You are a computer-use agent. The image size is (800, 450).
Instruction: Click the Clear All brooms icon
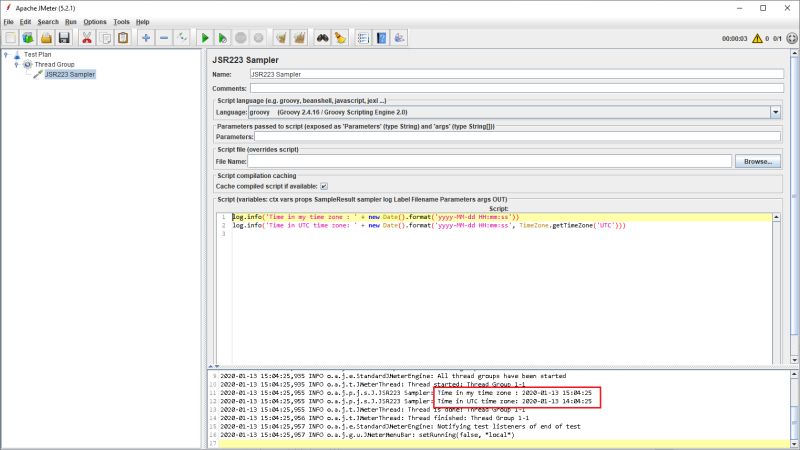click(x=299, y=38)
